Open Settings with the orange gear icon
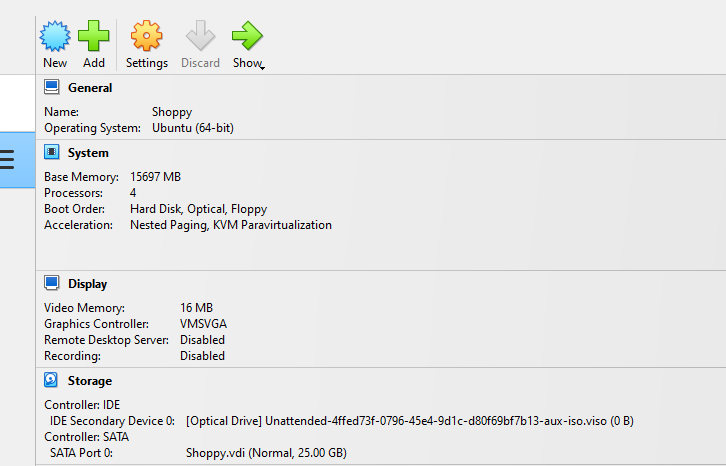The height and width of the screenshot is (466, 726). pyautogui.click(x=146, y=36)
